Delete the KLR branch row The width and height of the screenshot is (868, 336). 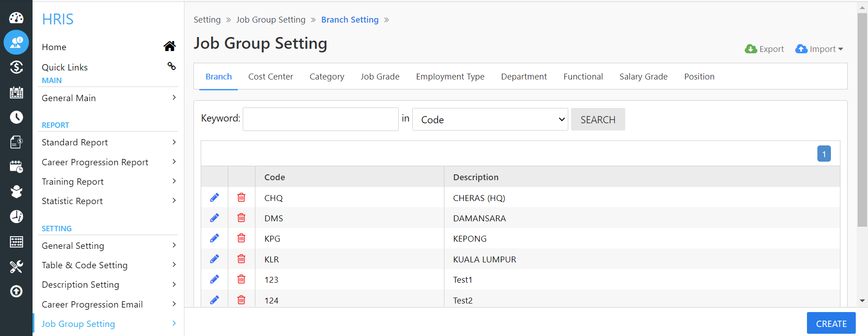coord(241,259)
